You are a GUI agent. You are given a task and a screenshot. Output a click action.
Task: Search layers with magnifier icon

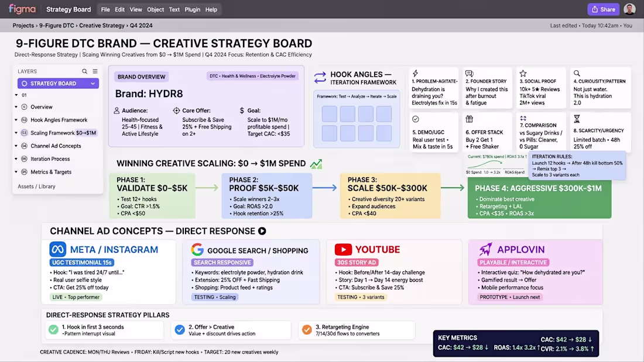[x=85, y=71]
